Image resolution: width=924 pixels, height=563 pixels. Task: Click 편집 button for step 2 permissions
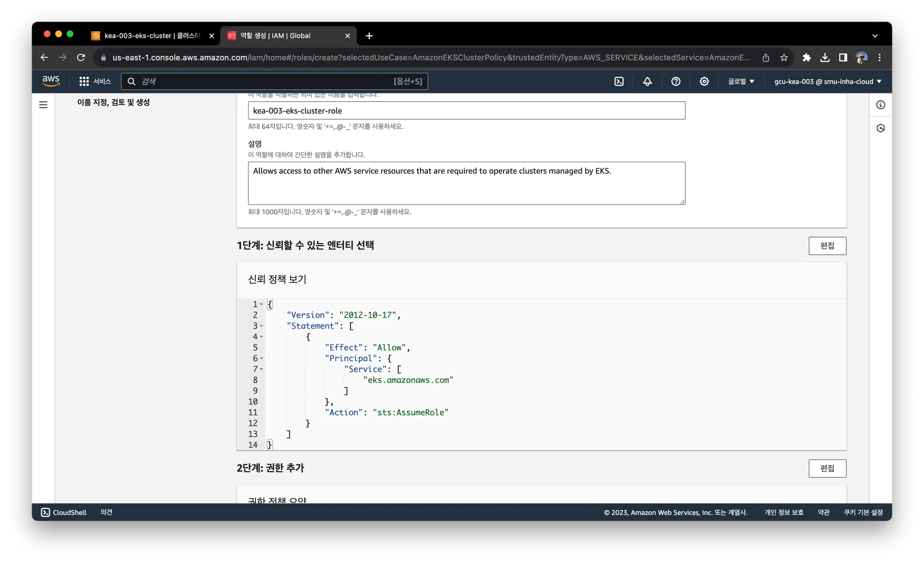point(827,468)
